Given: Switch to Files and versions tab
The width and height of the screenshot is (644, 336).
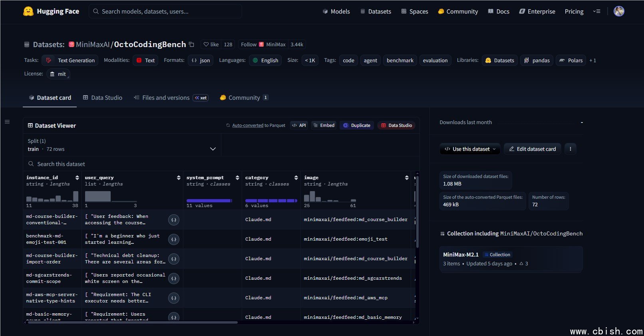Looking at the screenshot, I should [165, 98].
